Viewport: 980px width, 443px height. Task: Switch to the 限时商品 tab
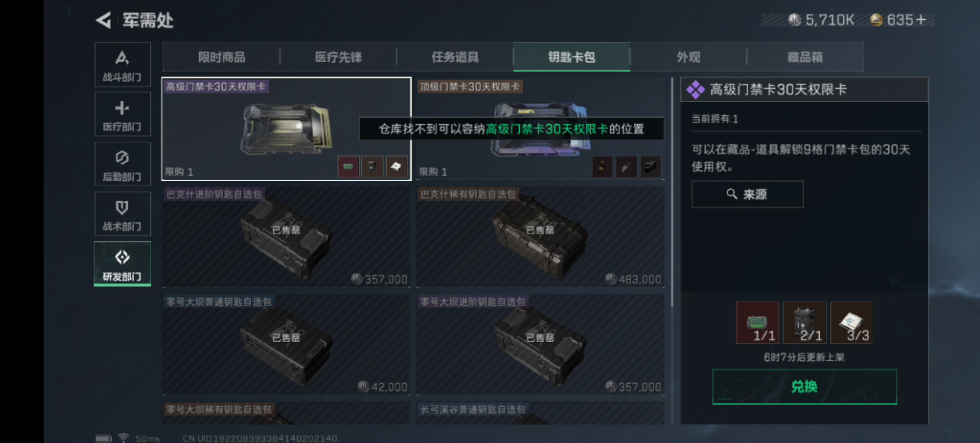221,57
